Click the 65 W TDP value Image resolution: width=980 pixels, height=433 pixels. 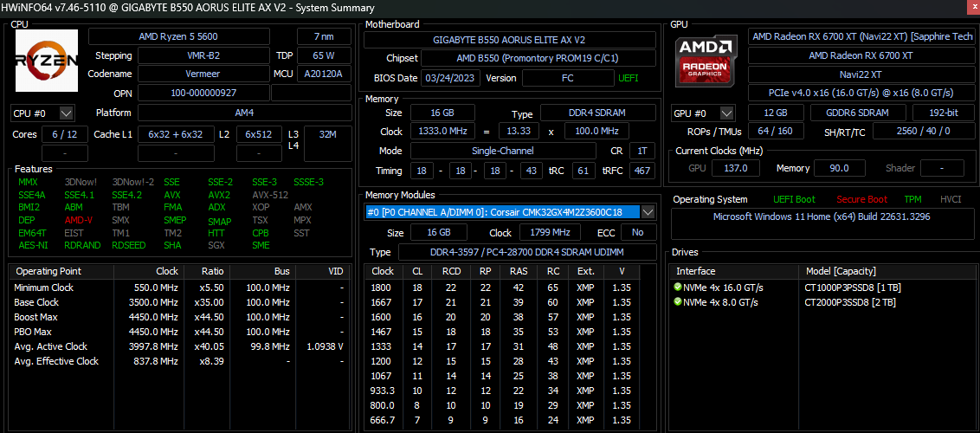(324, 55)
